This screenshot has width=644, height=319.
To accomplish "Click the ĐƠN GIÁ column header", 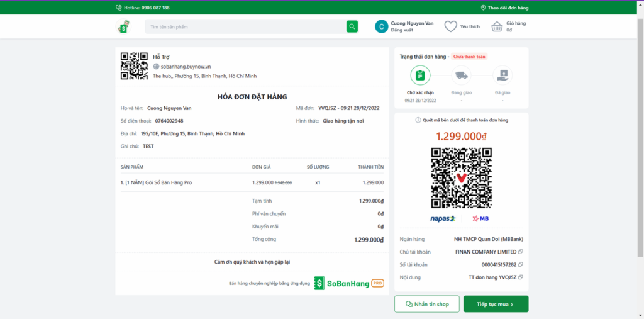I will pyautogui.click(x=261, y=167).
